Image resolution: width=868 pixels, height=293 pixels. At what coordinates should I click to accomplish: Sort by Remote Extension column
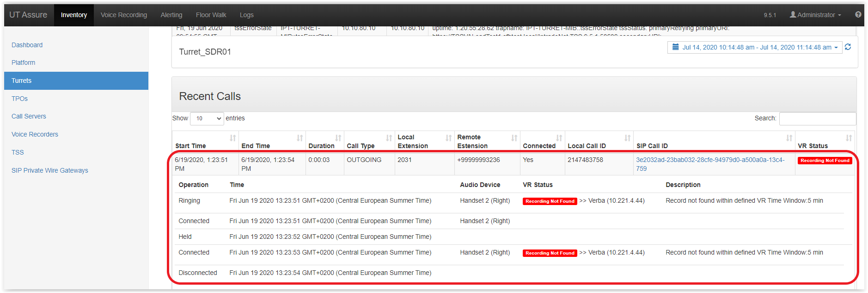pos(487,141)
